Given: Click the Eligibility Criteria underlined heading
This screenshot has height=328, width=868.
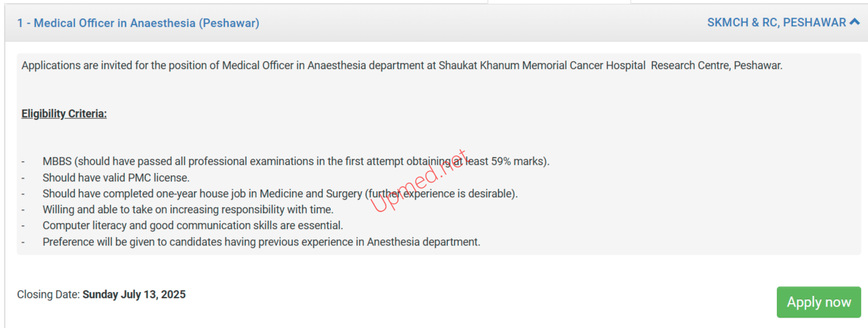Looking at the screenshot, I should pyautogui.click(x=64, y=114).
